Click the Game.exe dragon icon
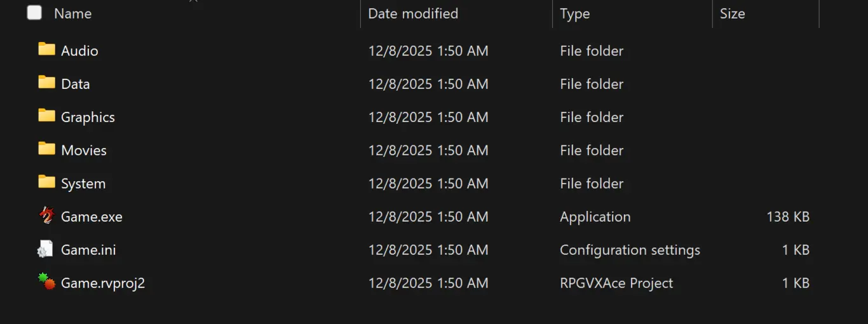 [46, 216]
